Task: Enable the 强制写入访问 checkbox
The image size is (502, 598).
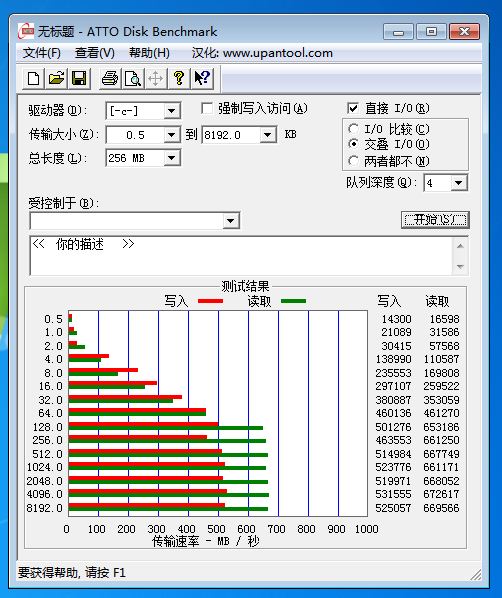Action: point(207,108)
